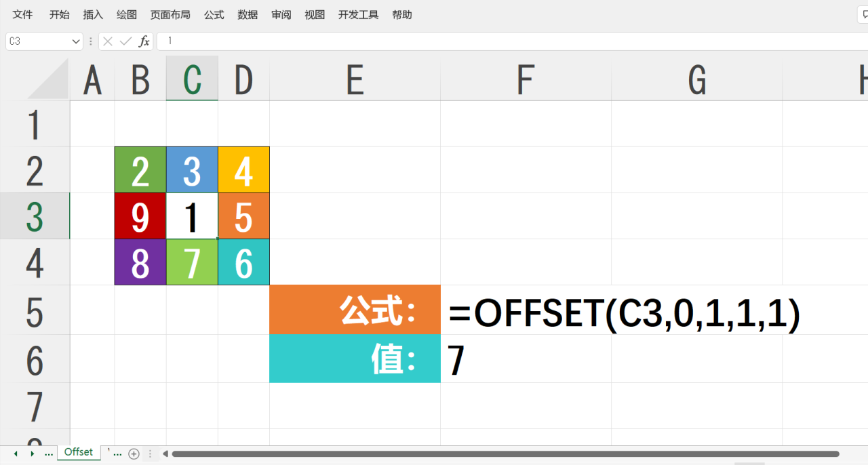Click the formula bar options dots handle

(x=91, y=41)
